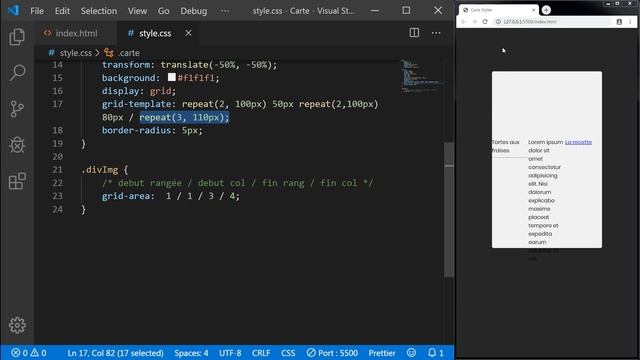Click the comment on line 22
This screenshot has width=640, height=360.
pyautogui.click(x=237, y=183)
